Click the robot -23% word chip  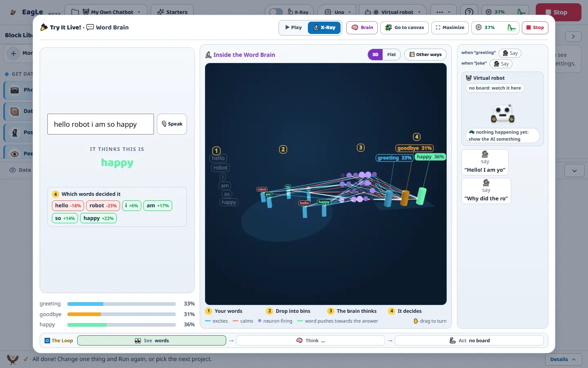103,206
